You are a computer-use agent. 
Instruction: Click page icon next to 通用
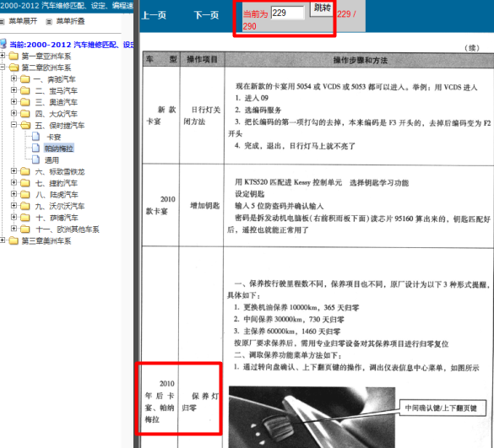click(x=36, y=159)
